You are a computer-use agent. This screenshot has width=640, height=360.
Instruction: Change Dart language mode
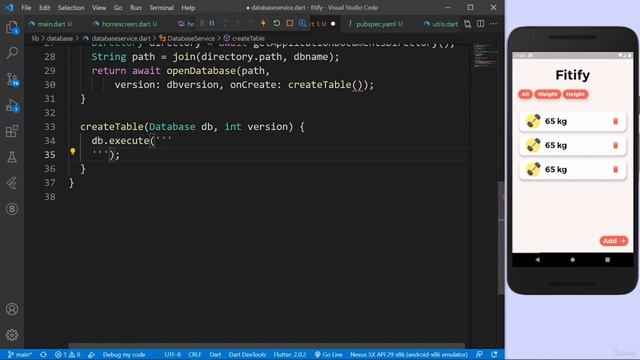[x=215, y=355]
